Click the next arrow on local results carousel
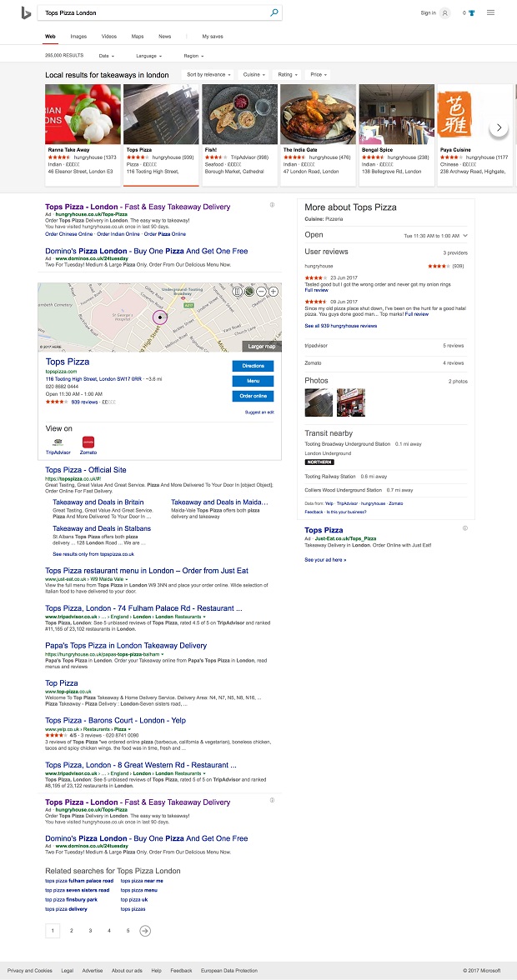The width and height of the screenshot is (517, 980). [x=499, y=127]
